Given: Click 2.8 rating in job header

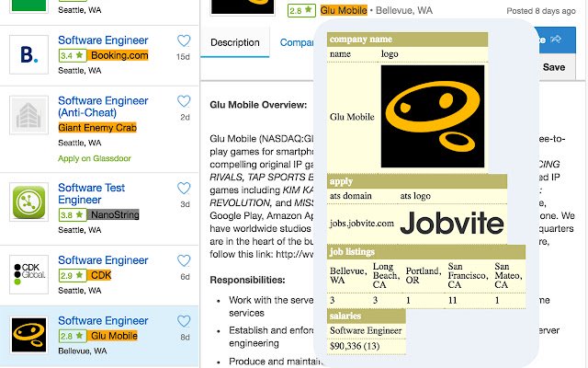Looking at the screenshot, I should [301, 10].
